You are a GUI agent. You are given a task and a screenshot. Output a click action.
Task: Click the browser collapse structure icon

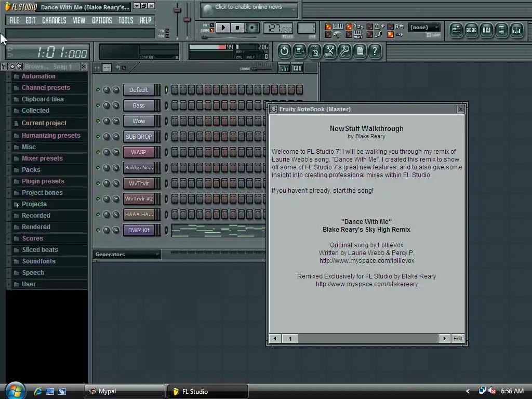pos(12,66)
